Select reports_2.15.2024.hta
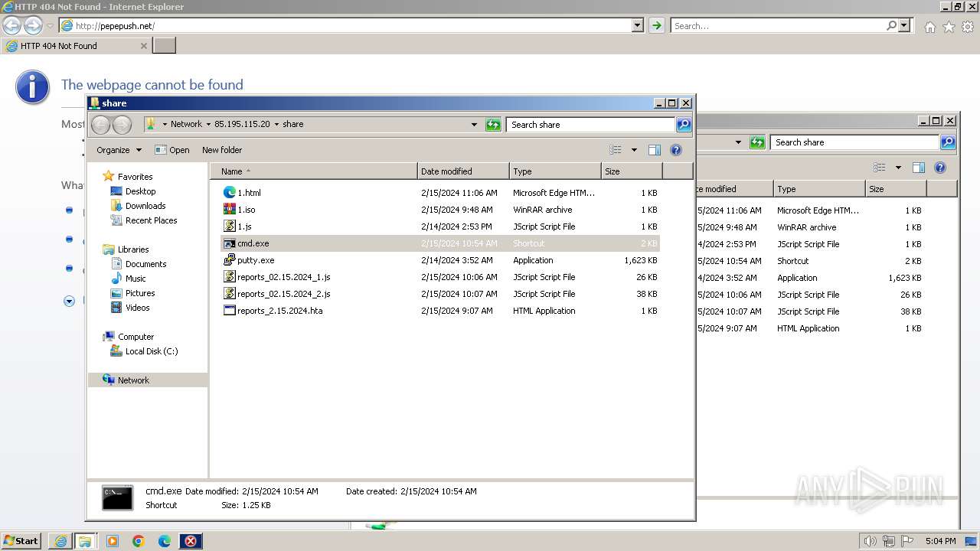Screen dimensions: 980x551 pos(440,311)
